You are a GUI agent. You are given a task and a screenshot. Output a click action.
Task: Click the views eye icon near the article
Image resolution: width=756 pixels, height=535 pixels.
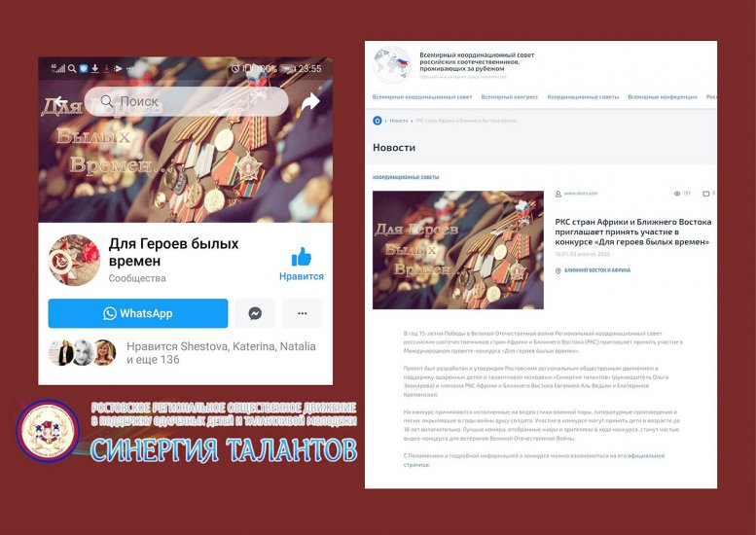pos(677,194)
